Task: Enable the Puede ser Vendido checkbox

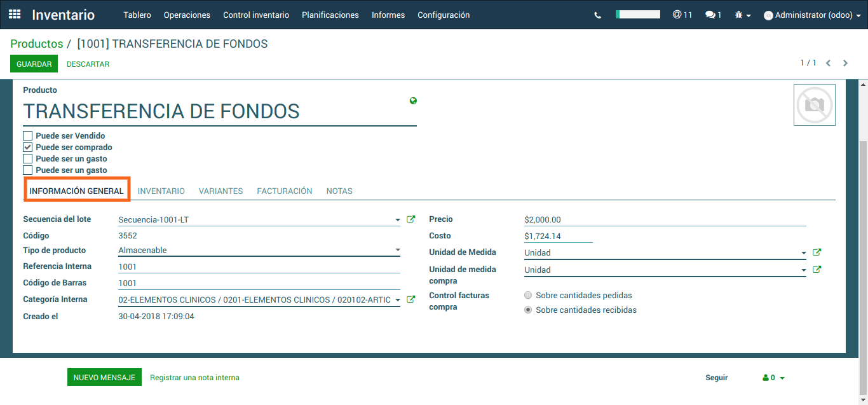Action: pos(28,136)
